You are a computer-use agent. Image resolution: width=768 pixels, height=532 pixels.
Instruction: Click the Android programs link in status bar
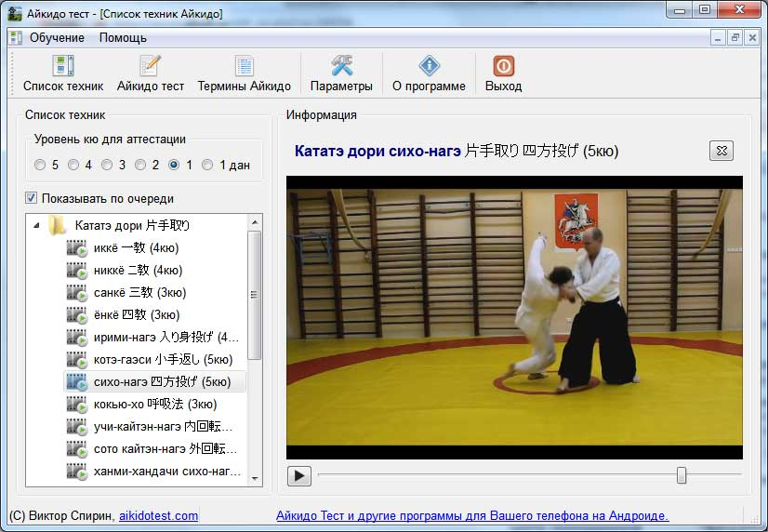472,516
